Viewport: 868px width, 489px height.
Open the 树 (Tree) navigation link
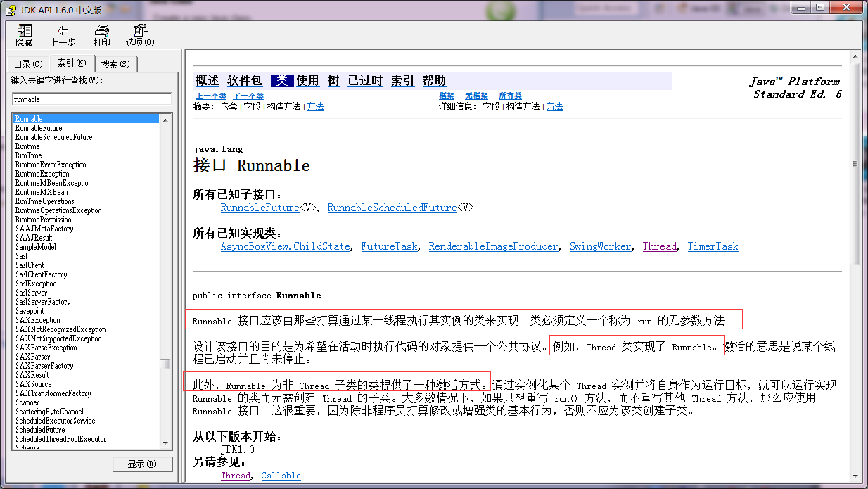point(333,81)
